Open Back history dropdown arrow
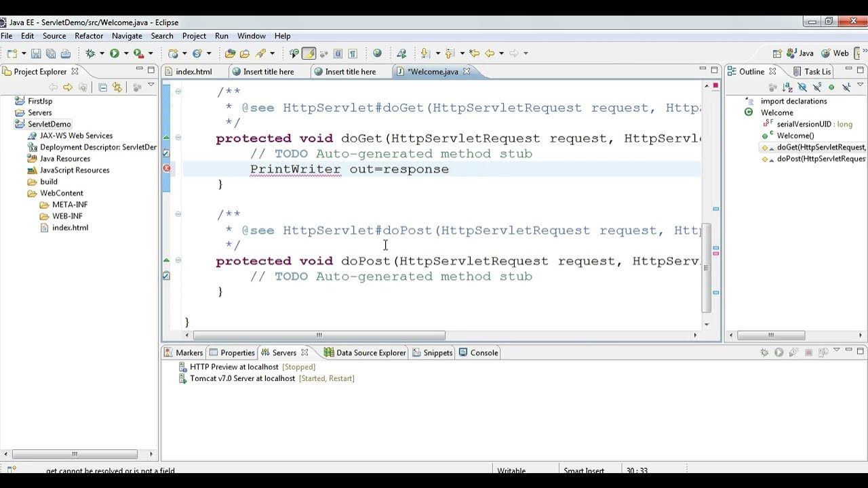The image size is (868, 488). [501, 53]
